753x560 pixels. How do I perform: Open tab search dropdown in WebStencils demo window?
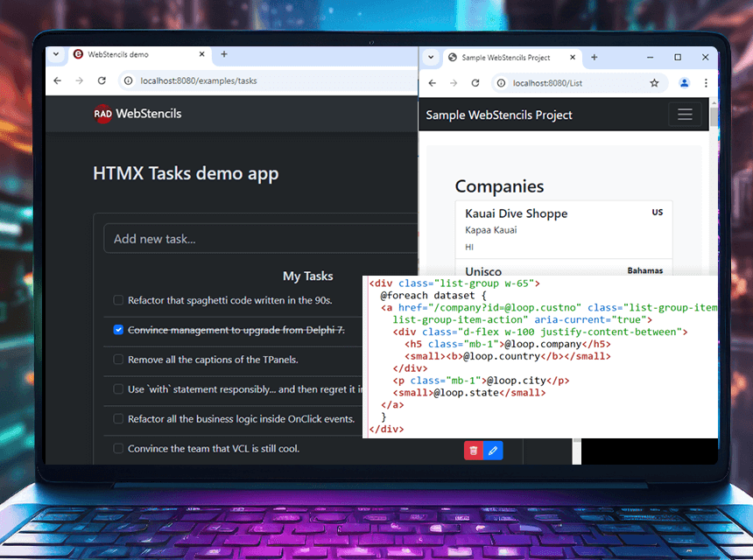(56, 54)
